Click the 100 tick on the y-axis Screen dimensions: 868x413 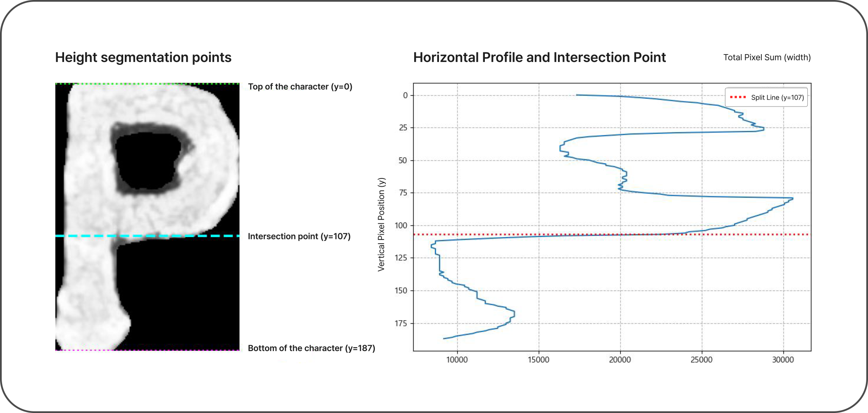pyautogui.click(x=401, y=225)
